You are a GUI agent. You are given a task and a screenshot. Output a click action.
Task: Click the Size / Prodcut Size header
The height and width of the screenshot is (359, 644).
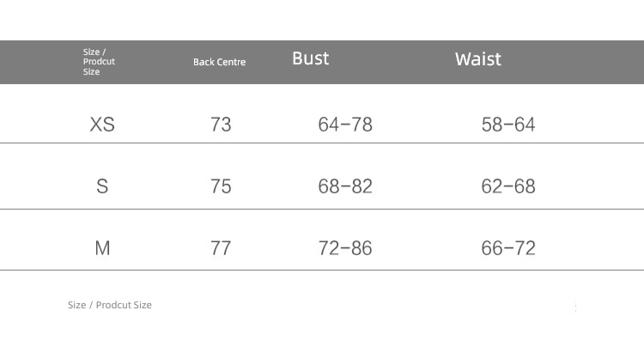pos(99,62)
